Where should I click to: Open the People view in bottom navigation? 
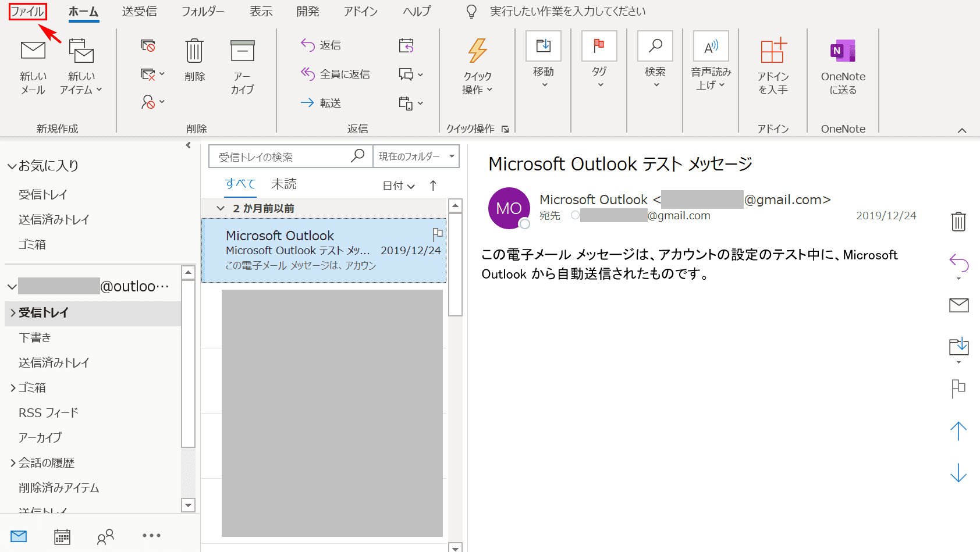(x=105, y=536)
